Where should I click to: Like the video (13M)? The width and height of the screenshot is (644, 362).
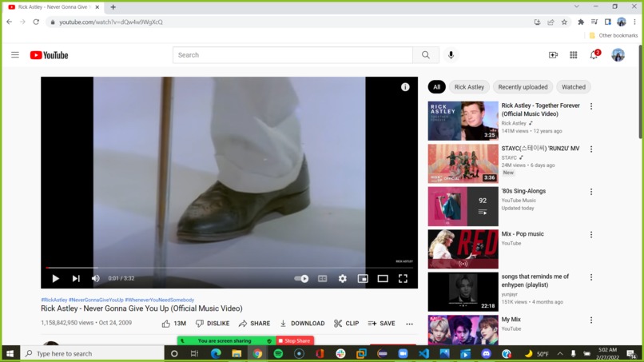(174, 324)
